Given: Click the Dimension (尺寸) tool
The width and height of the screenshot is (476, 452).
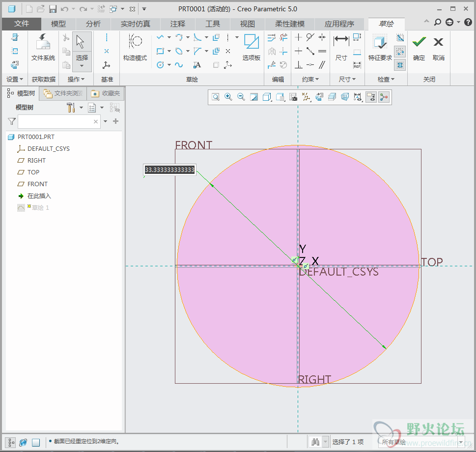Looking at the screenshot, I should tap(341, 47).
